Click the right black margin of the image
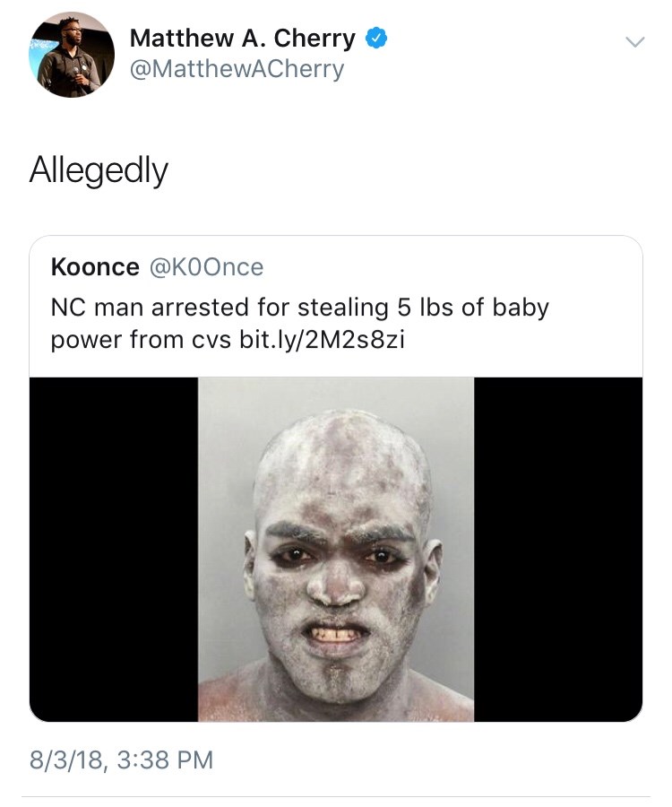The height and width of the screenshot is (807, 672). (557, 549)
